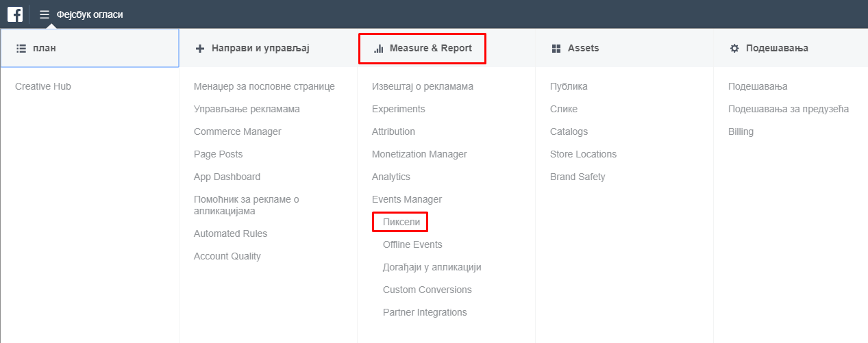Open Store Locations
Screen dimensions: 868x343
click(584, 154)
